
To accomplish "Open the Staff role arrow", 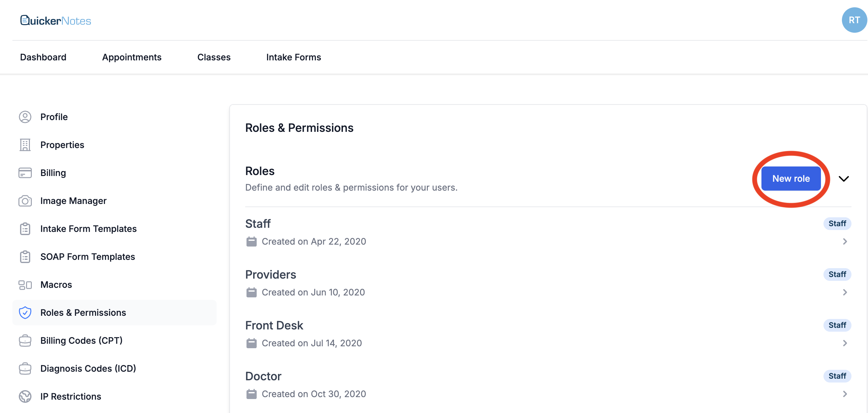I will [x=845, y=241].
